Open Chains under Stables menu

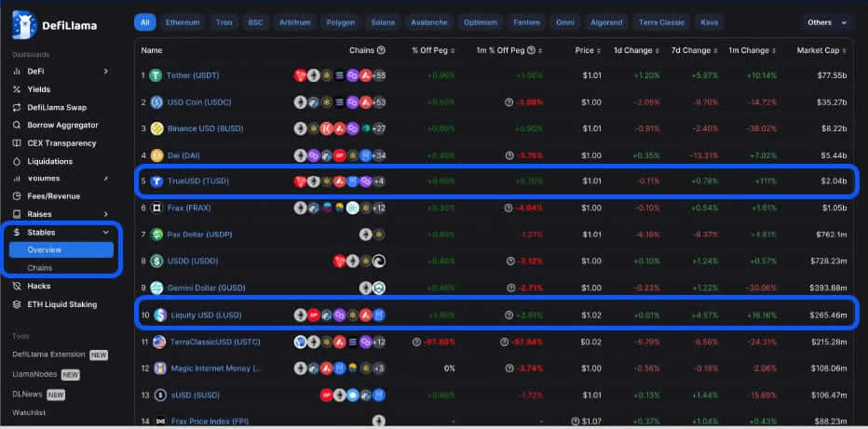[40, 268]
